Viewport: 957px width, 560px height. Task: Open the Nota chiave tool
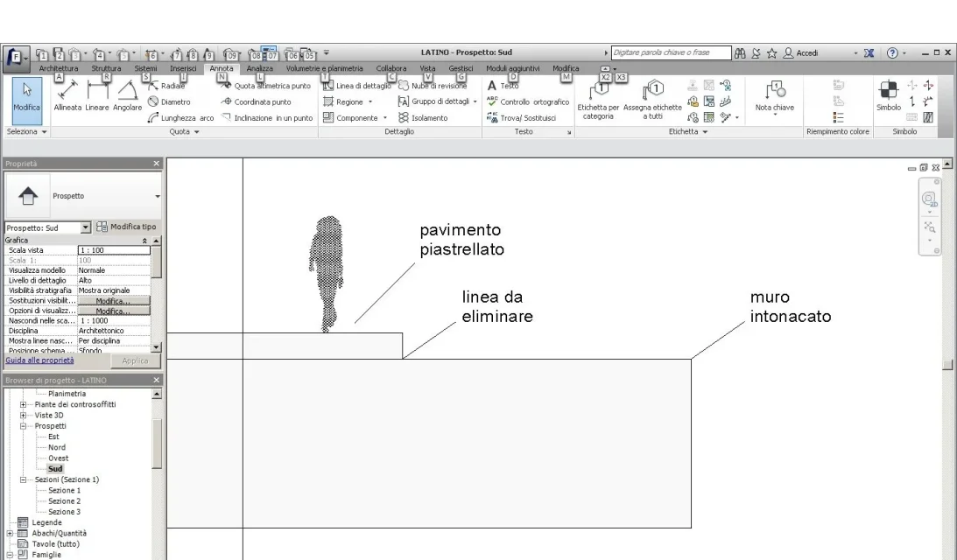click(x=775, y=96)
